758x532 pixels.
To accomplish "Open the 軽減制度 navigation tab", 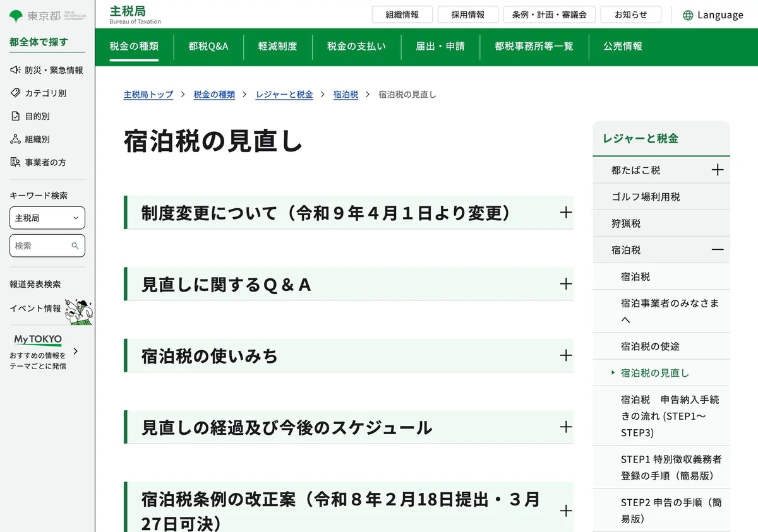I will click(x=277, y=46).
